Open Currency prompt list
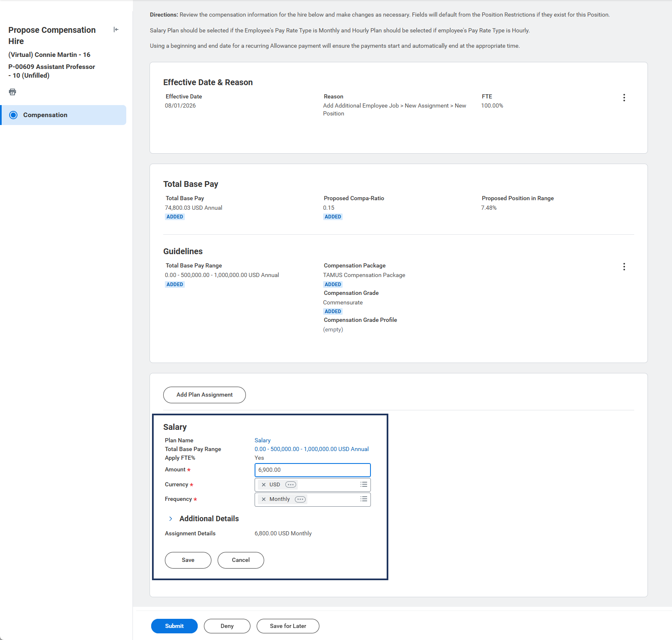The width and height of the screenshot is (672, 640). pyautogui.click(x=363, y=485)
